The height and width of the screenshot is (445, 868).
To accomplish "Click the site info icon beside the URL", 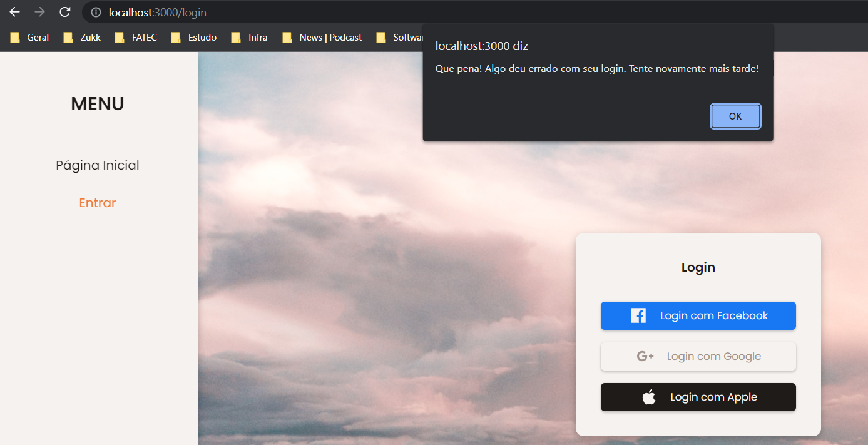I will (x=94, y=11).
